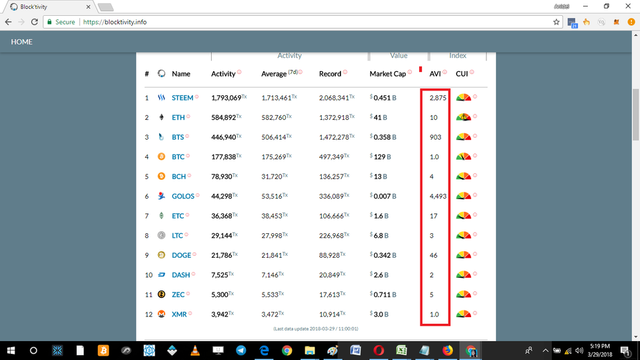Click the Zcash logo icon
Image resolution: width=640 pixels, height=360 pixels.
click(161, 294)
